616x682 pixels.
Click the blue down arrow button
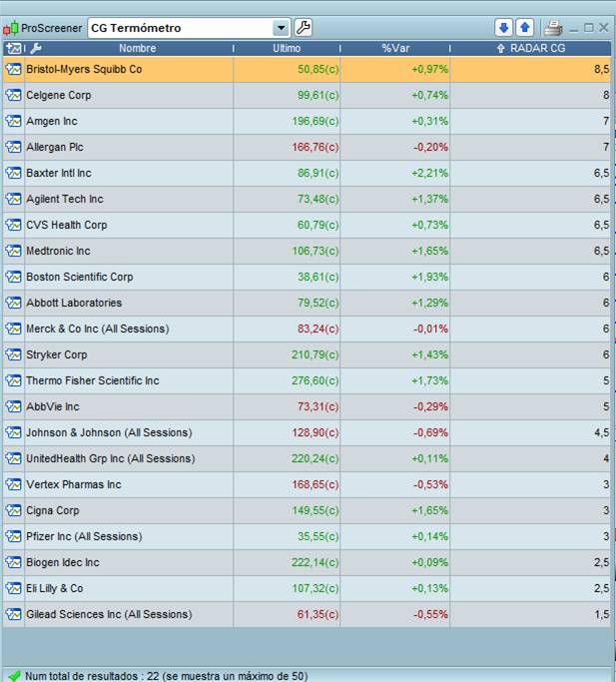click(x=504, y=28)
